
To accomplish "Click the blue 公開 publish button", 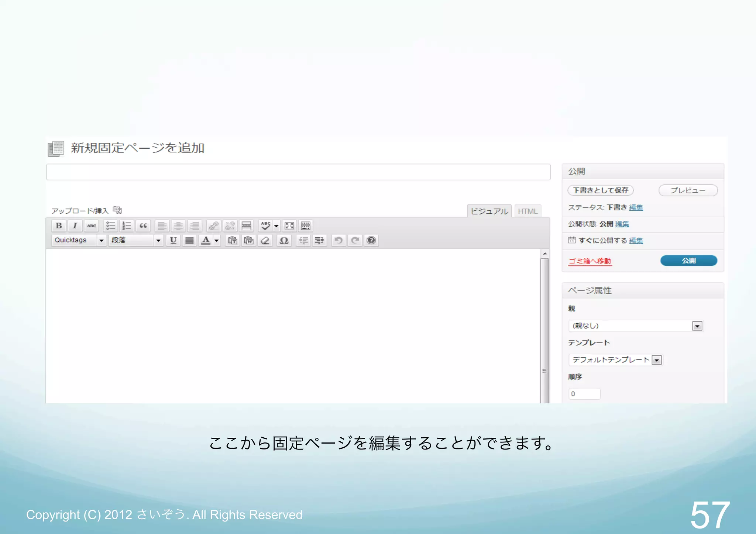I will [x=689, y=261].
